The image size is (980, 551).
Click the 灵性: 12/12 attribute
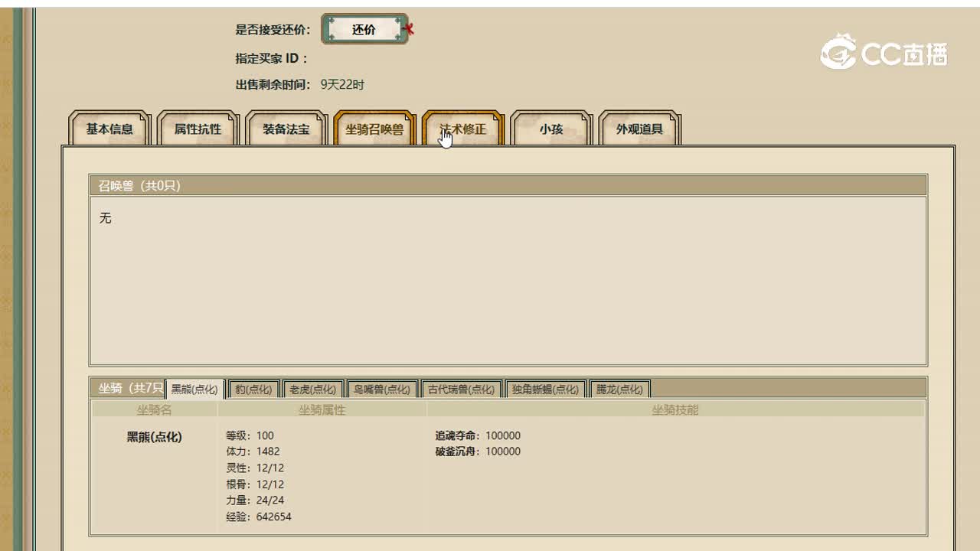(x=255, y=468)
